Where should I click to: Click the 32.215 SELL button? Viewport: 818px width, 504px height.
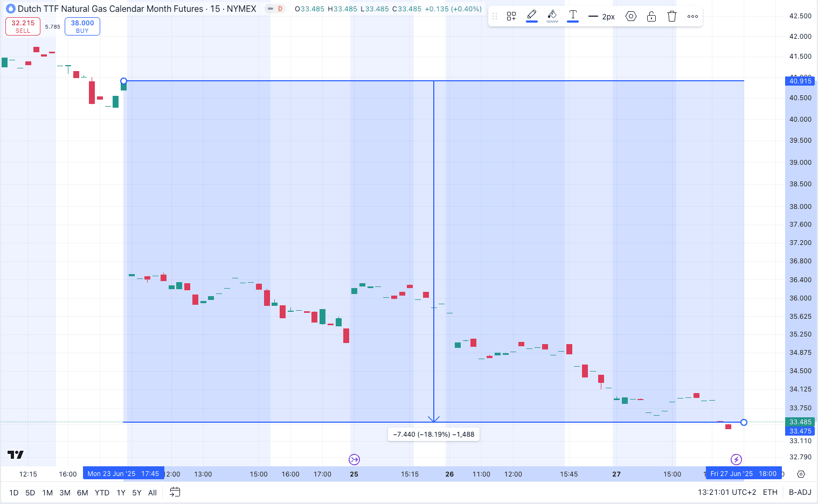23,26
